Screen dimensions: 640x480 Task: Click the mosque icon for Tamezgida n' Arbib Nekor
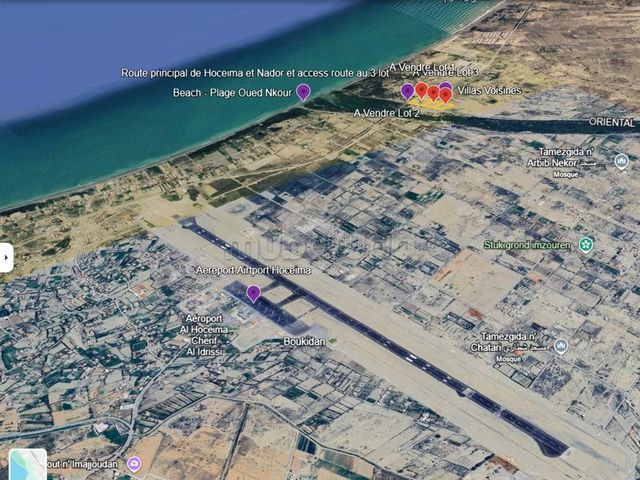coord(621,161)
